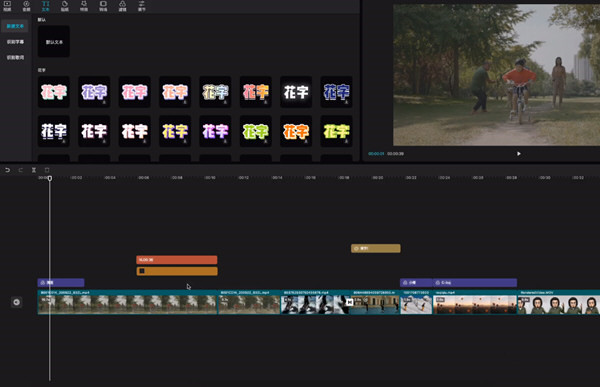Open the Video media tab icon
The width and height of the screenshot is (600, 387).
click(x=7, y=5)
